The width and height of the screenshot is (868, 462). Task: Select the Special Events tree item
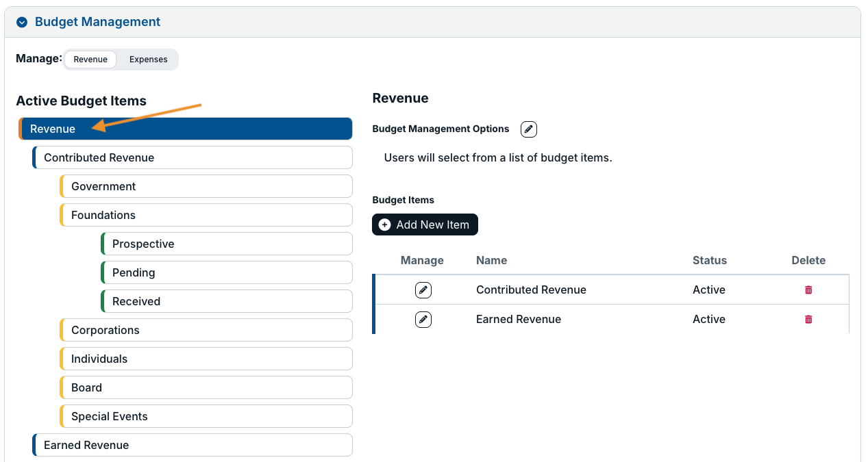pyautogui.click(x=206, y=416)
